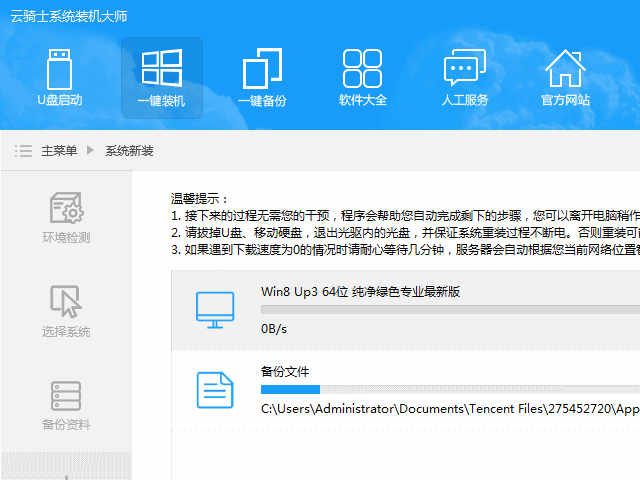
Task: Go back to 主菜单 breadcrumb
Action: [59, 151]
